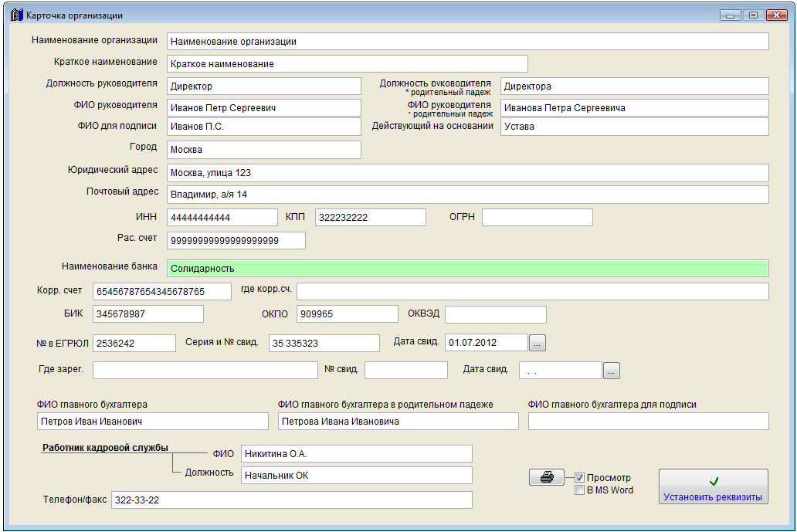Open date picker for empty Дата свид. field

tap(611, 371)
